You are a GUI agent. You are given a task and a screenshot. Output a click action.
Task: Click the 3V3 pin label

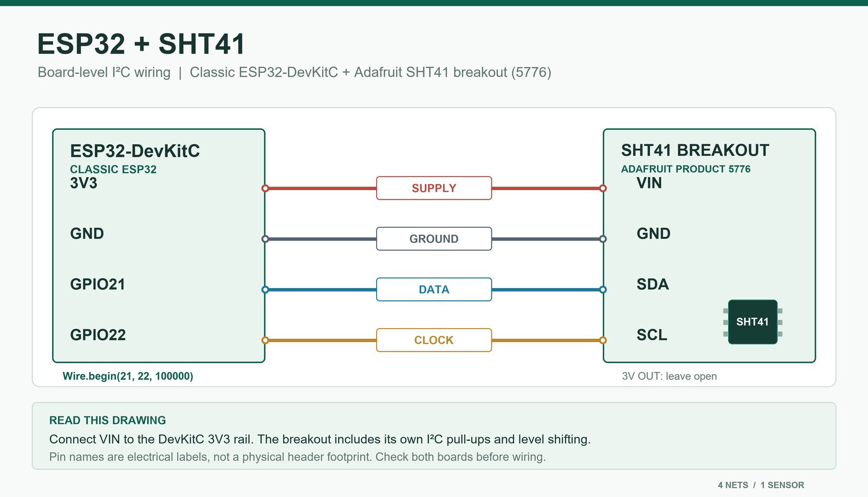(83, 183)
